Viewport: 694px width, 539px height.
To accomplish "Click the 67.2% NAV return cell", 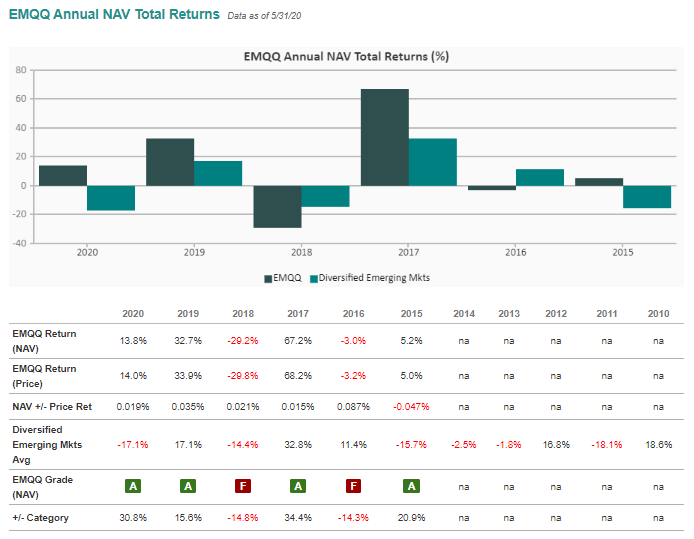I will 298,341.
